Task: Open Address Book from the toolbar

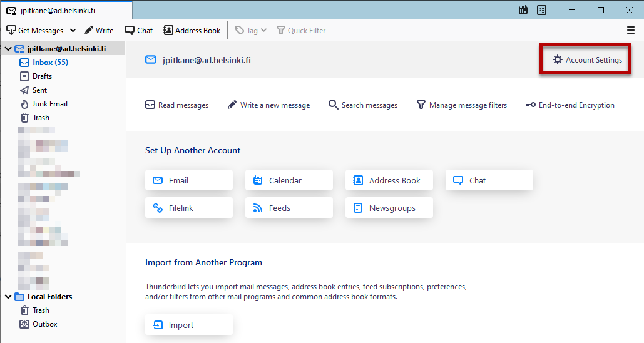Action: pyautogui.click(x=192, y=31)
